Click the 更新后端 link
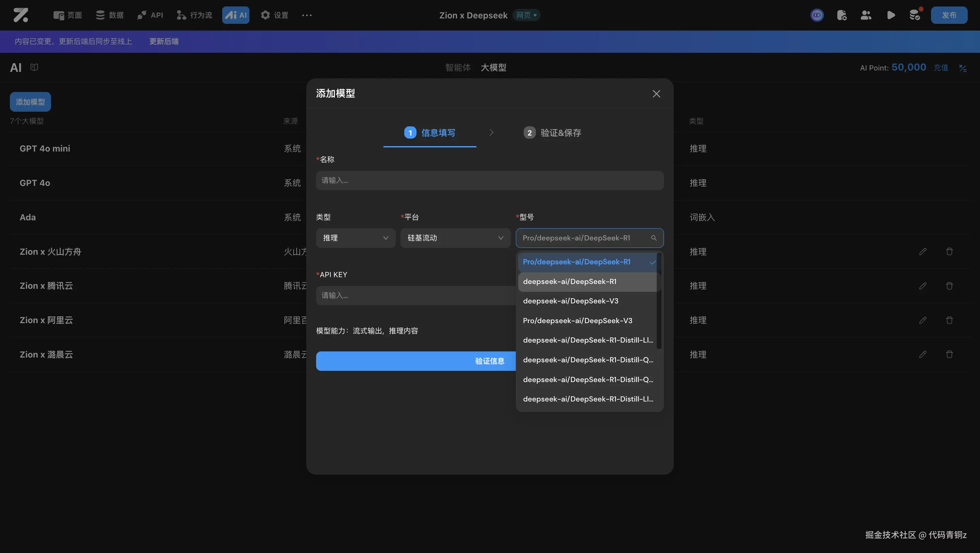Screen dimensions: 980x553 (164, 42)
